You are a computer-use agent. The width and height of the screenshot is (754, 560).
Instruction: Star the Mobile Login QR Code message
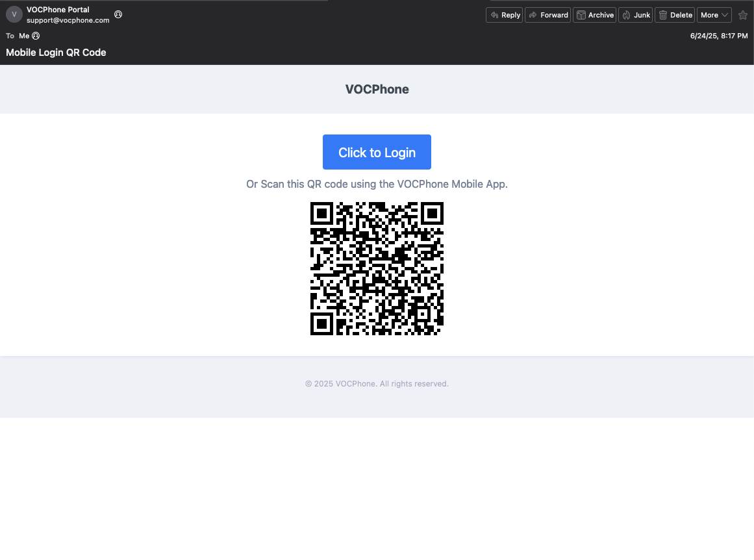click(742, 14)
